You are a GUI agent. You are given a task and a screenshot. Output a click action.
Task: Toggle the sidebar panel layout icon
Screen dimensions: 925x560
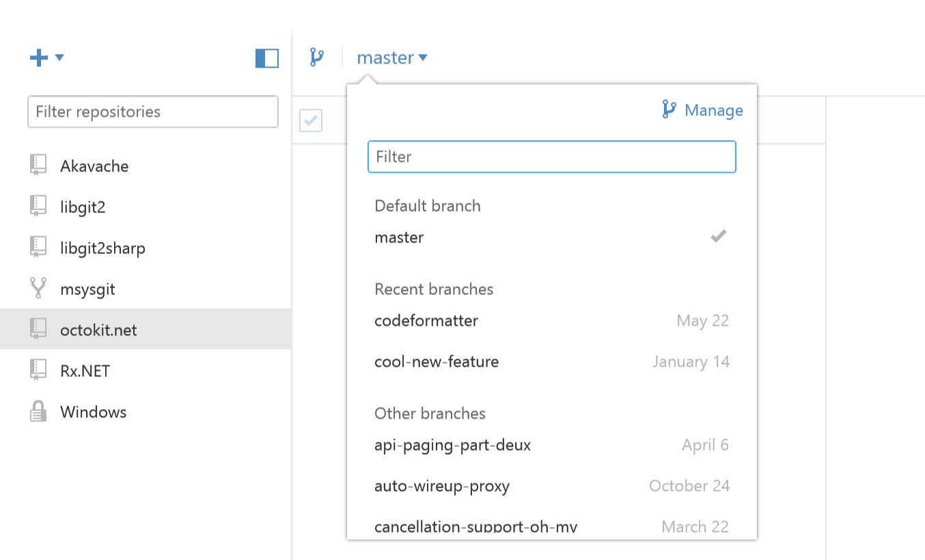267,59
